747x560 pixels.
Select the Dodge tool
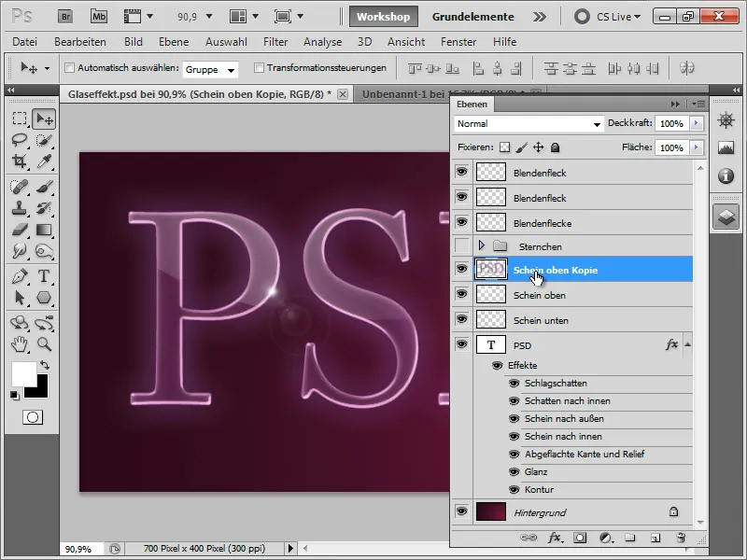click(x=44, y=251)
